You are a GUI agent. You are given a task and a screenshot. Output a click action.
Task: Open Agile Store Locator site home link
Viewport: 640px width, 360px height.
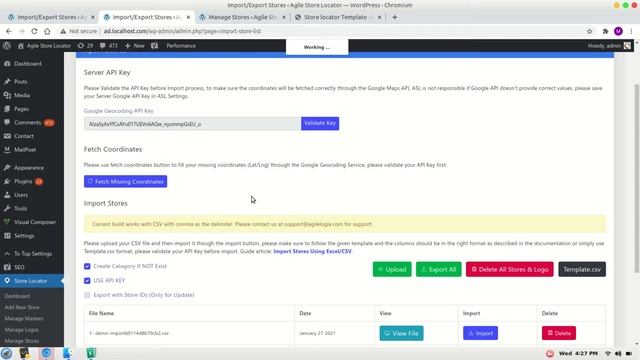pyautogui.click(x=44, y=46)
